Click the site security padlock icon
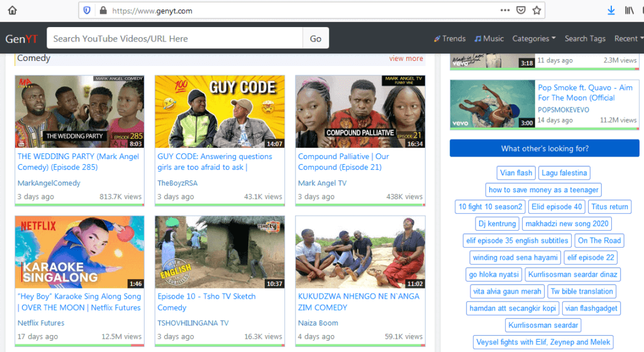Viewport: 644px width, 352px height. 103,10
